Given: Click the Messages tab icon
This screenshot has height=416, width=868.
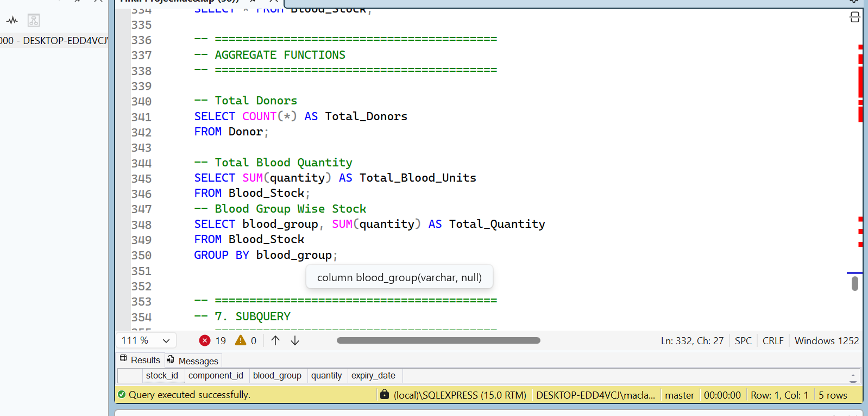Looking at the screenshot, I should point(171,359).
